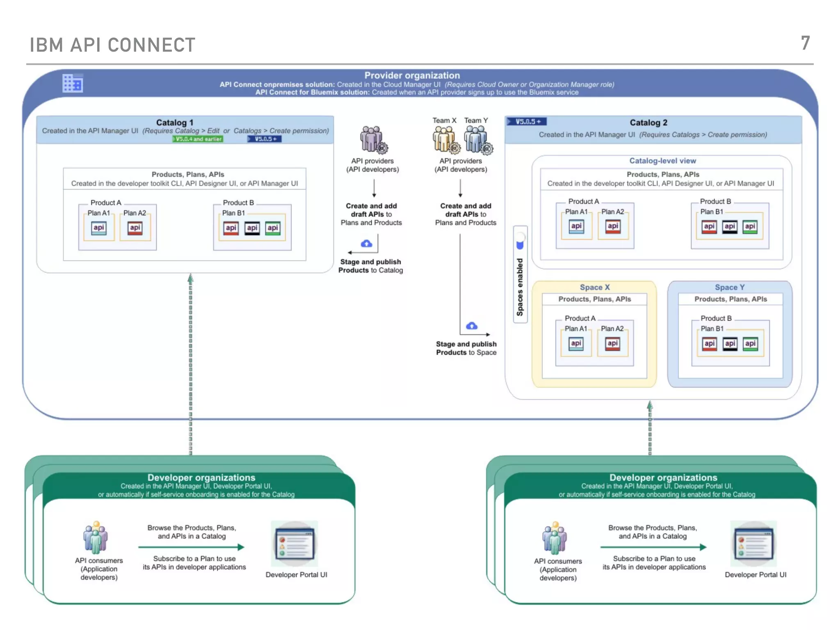Image resolution: width=840 pixels, height=630 pixels.
Task: Click API consumers icon in left Developer organizations
Action: (96, 537)
